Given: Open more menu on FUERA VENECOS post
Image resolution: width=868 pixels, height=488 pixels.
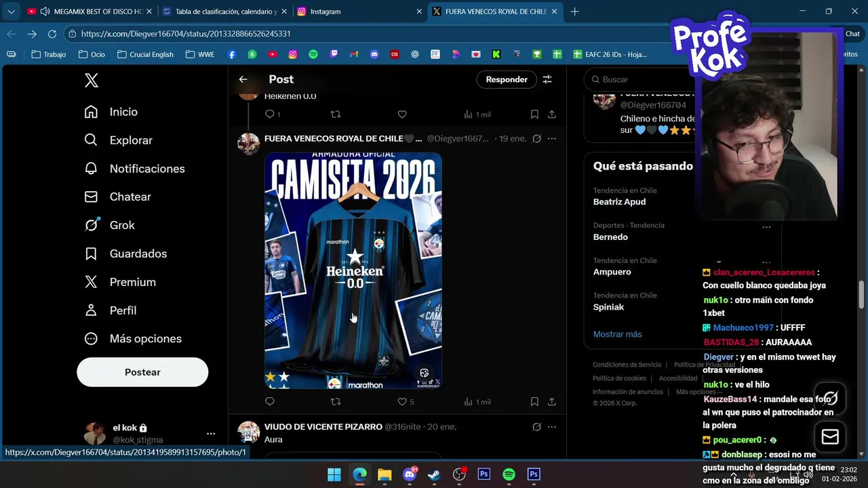Looking at the screenshot, I should [x=552, y=138].
